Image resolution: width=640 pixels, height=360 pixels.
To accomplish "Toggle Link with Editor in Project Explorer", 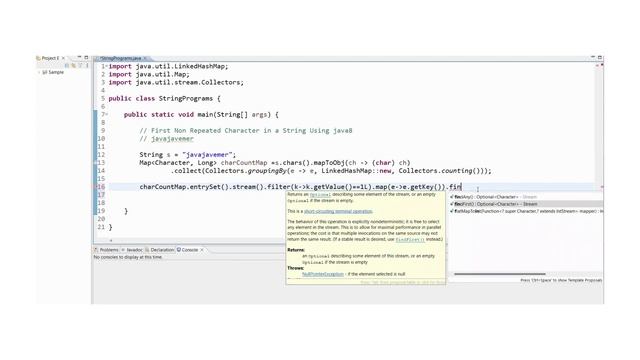I will click(73, 65).
